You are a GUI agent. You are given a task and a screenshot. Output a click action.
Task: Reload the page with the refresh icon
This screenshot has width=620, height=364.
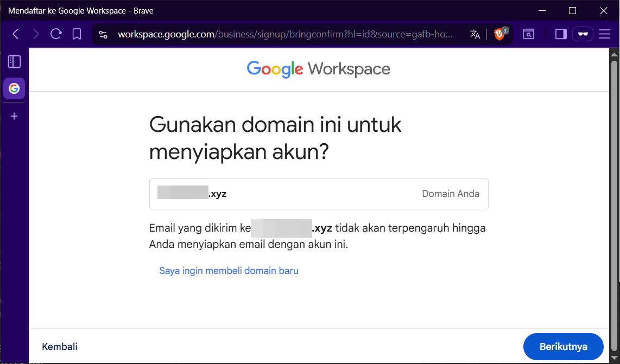(x=56, y=34)
